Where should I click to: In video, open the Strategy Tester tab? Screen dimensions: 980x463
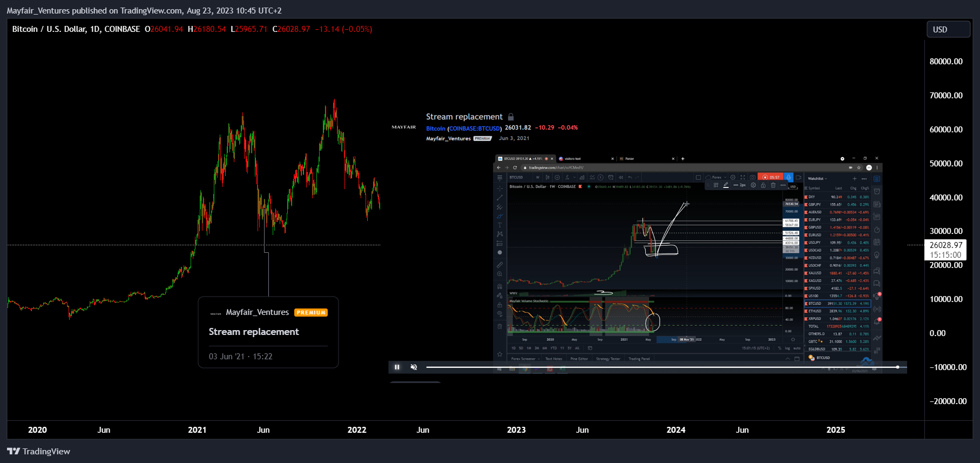[608, 359]
